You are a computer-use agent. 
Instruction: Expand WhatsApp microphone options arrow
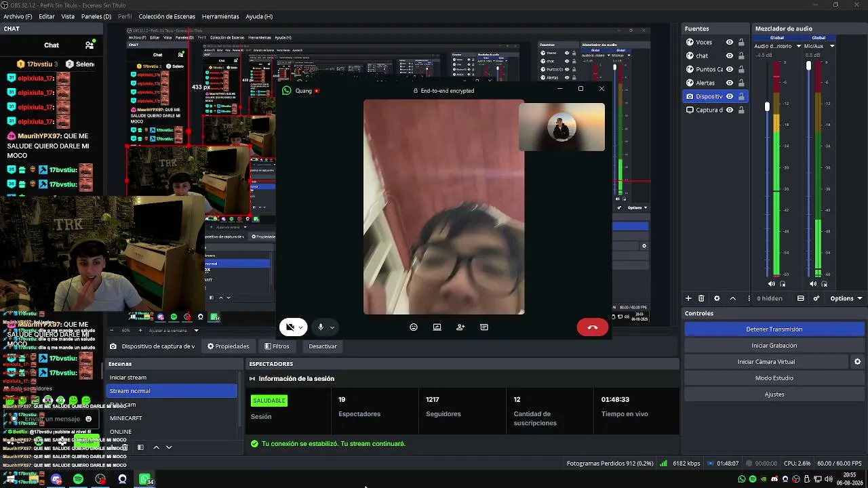(x=332, y=327)
